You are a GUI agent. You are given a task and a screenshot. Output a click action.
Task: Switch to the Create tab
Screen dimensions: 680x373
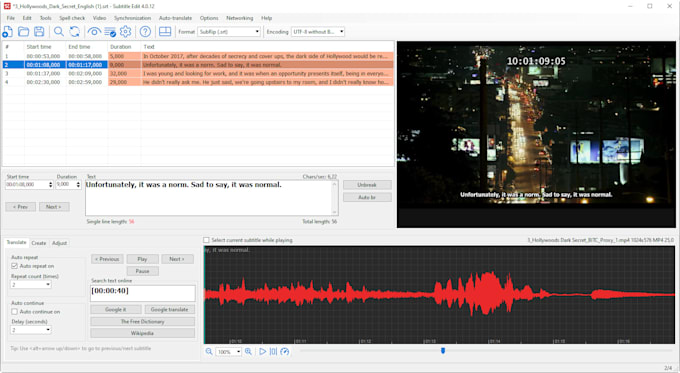[x=39, y=243]
